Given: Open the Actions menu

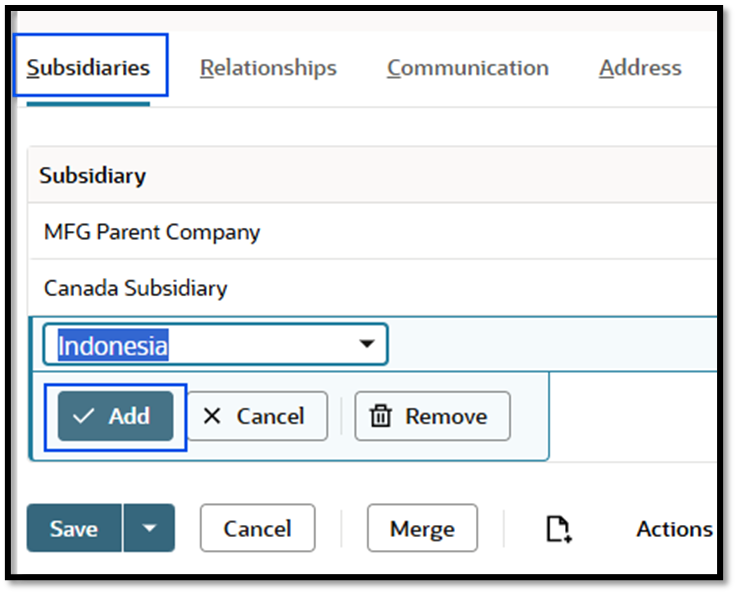Looking at the screenshot, I should point(674,528).
